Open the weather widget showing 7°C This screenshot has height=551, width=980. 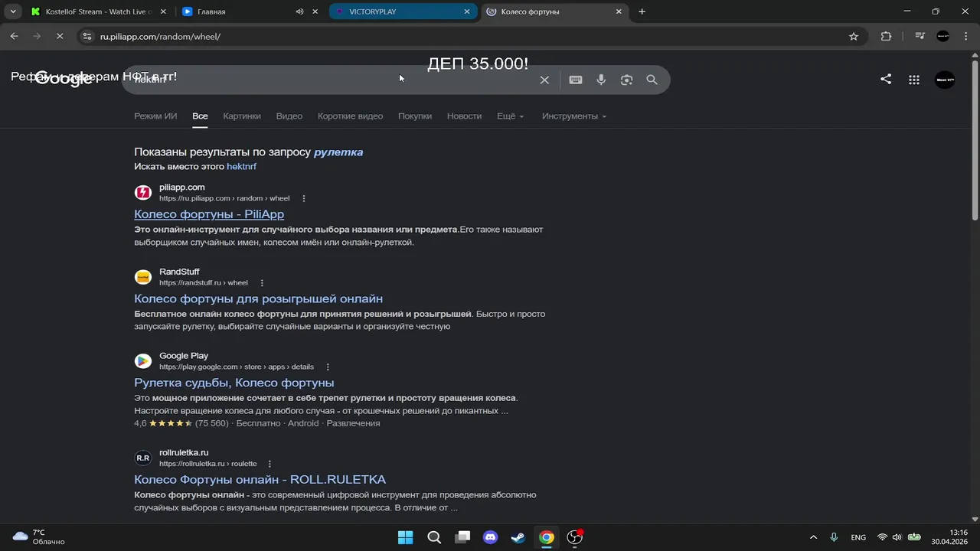point(40,537)
